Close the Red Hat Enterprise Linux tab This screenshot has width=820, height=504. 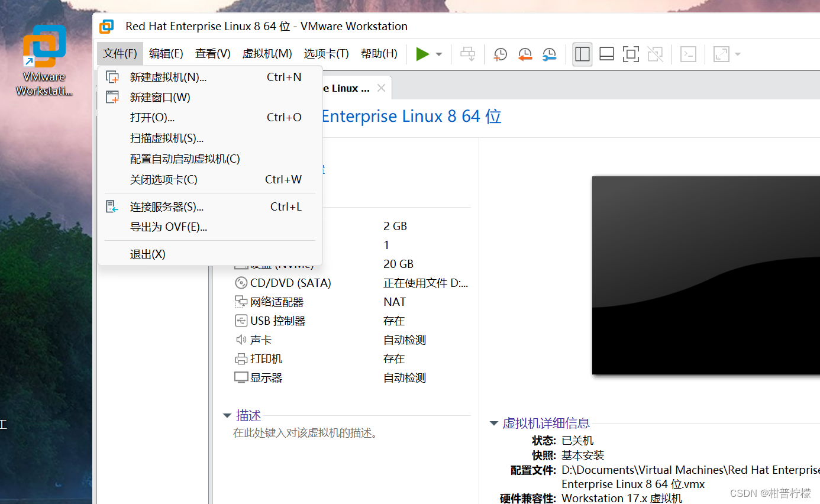coord(381,88)
